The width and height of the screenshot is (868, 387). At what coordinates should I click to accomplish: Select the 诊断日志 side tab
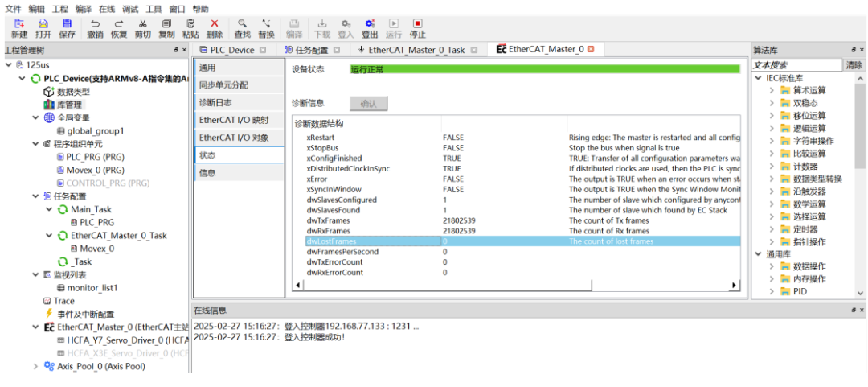click(x=238, y=102)
